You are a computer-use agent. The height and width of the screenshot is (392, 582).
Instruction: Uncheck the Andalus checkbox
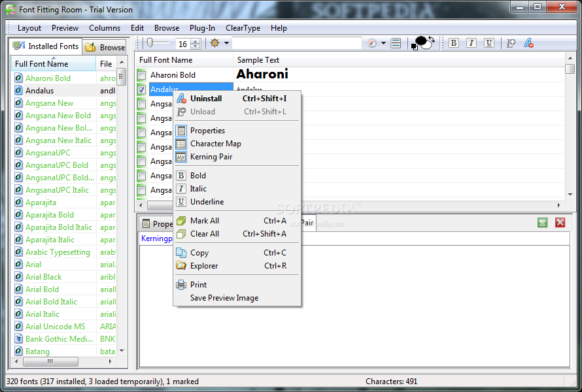point(141,90)
